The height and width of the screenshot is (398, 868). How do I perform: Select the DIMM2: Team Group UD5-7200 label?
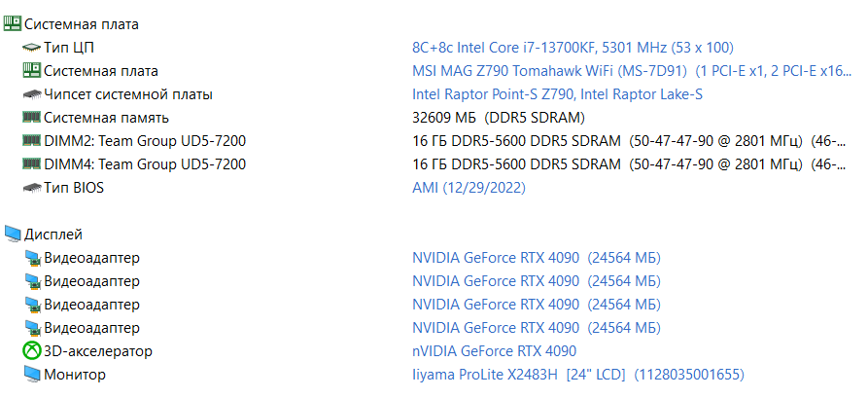tap(145, 141)
